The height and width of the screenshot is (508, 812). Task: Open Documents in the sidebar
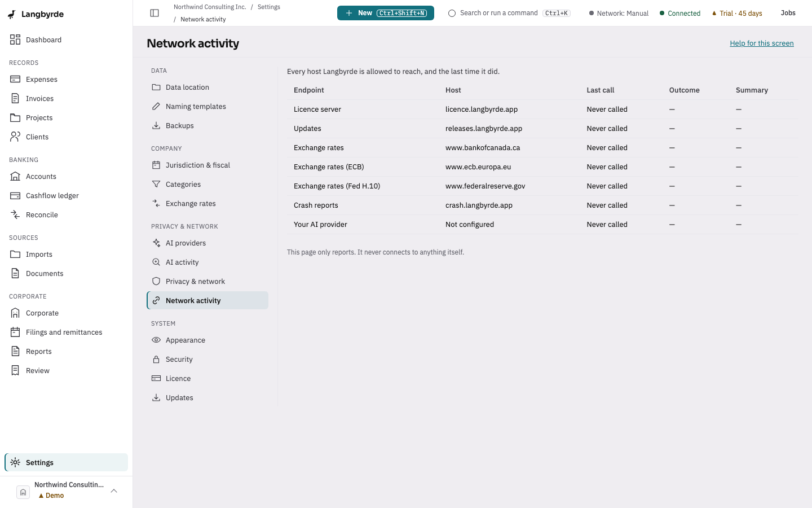pyautogui.click(x=67, y=273)
